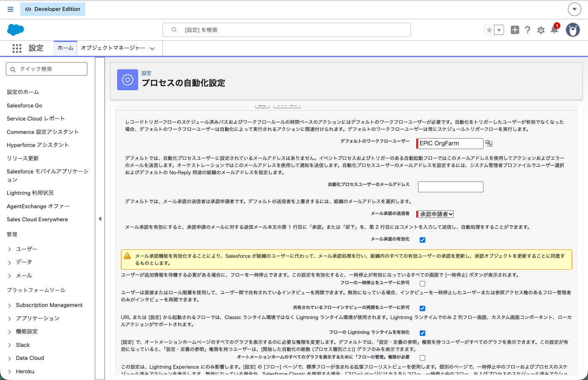The image size is (588, 380).
Task: Expand the Subscription Management section
Action: click(x=10, y=306)
